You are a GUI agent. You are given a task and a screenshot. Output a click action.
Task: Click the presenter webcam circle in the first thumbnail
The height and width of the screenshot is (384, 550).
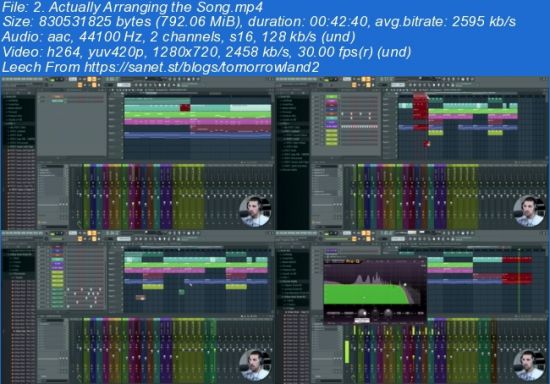coord(255,211)
